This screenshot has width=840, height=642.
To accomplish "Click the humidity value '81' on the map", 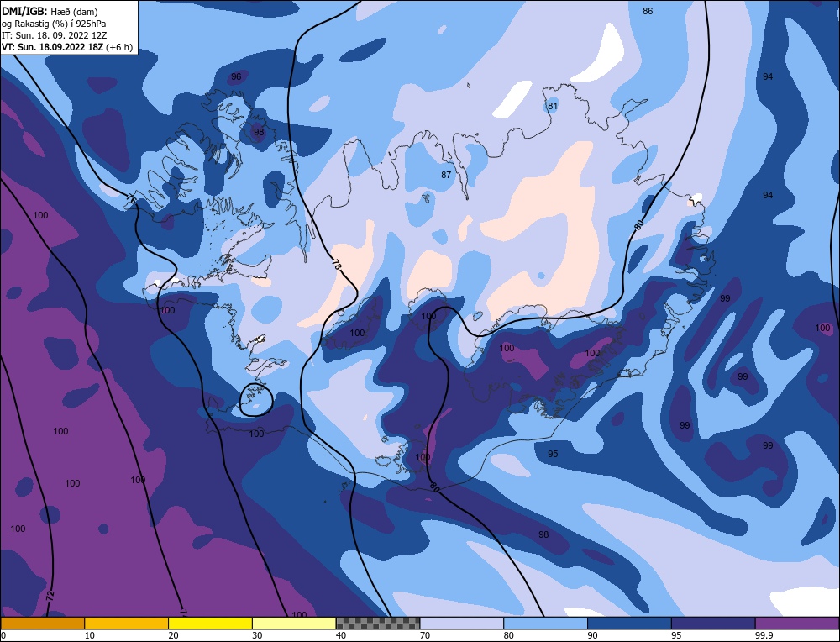I will [553, 106].
